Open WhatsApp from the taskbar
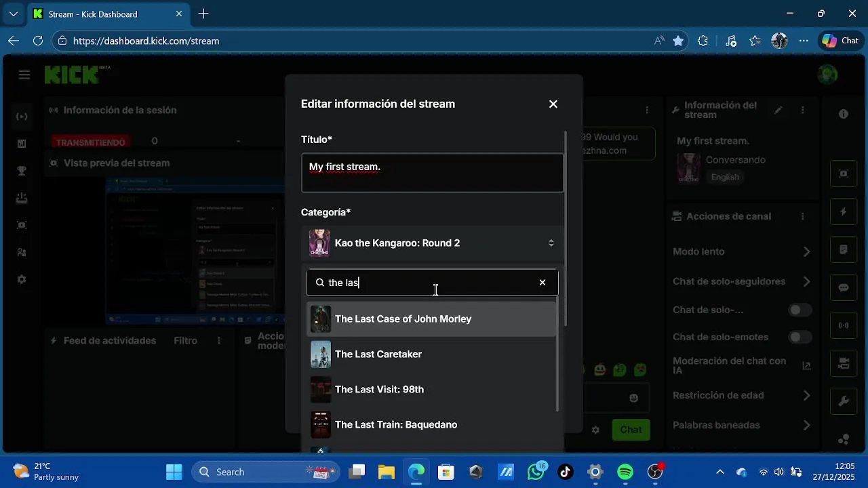Image resolution: width=868 pixels, height=488 pixels. point(536,472)
